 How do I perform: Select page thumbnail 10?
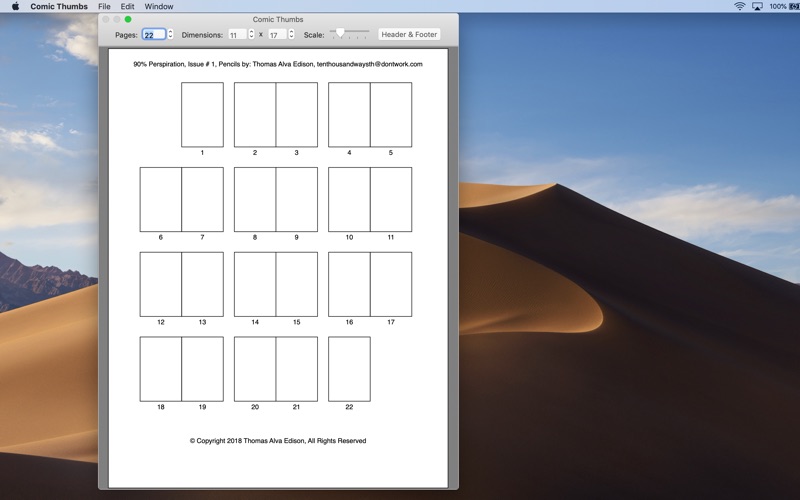(x=349, y=199)
